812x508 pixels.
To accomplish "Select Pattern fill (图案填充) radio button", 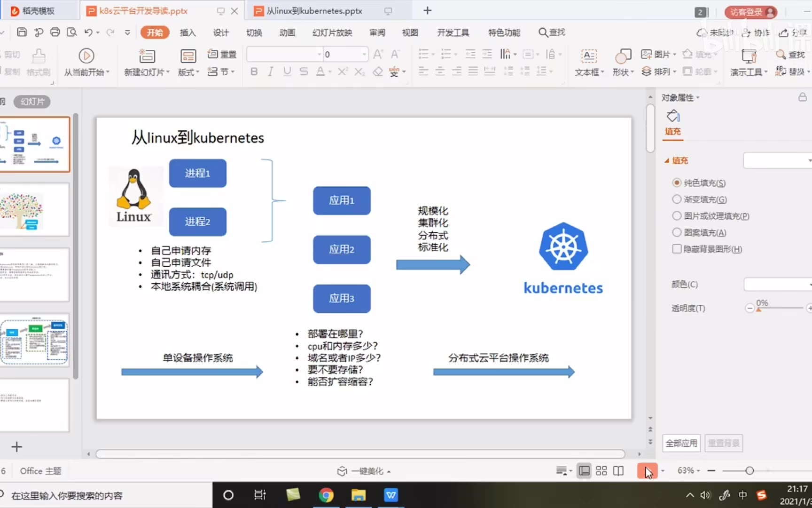I will (677, 232).
